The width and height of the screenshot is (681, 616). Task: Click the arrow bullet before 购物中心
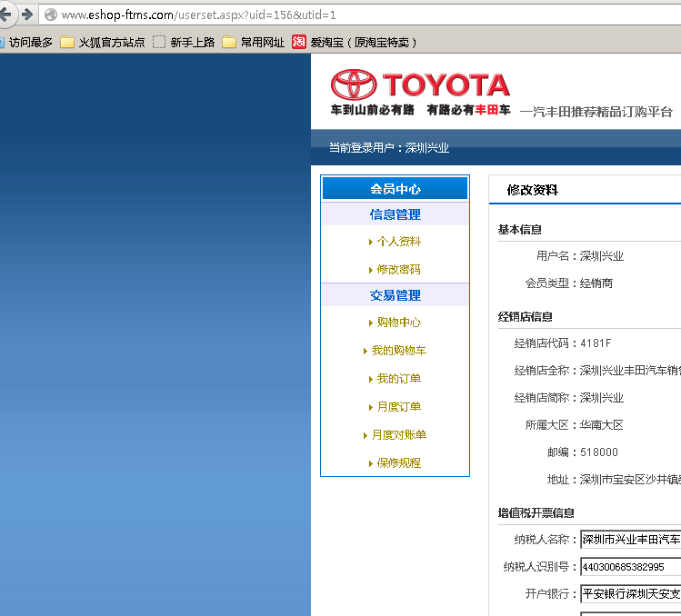[x=370, y=323]
